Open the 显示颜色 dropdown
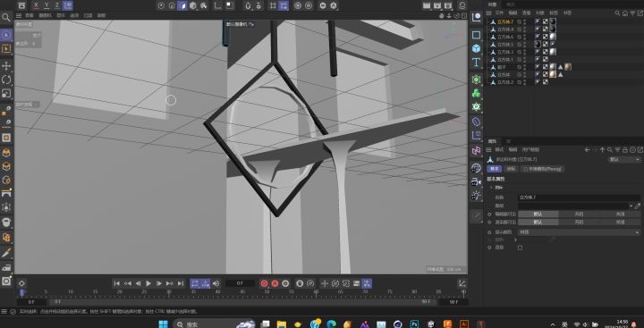Screen dimensions: 644x328 [579, 232]
